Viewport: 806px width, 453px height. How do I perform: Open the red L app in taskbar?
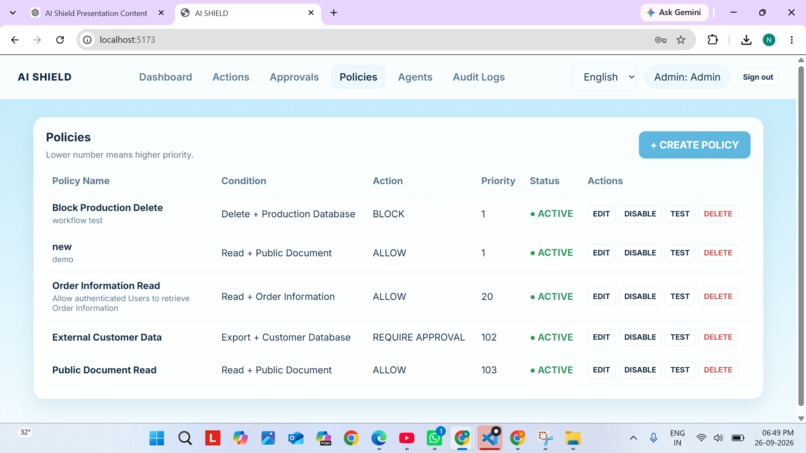click(213, 438)
